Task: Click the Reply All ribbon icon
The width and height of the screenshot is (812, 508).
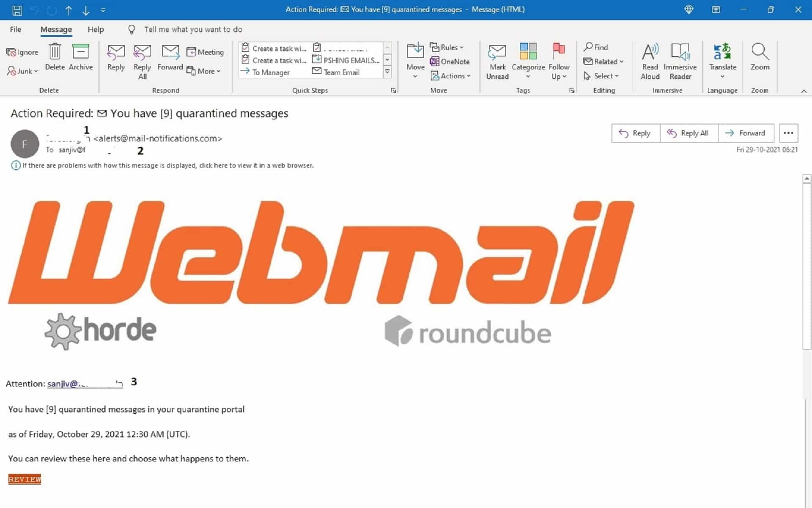Action: click(x=142, y=62)
